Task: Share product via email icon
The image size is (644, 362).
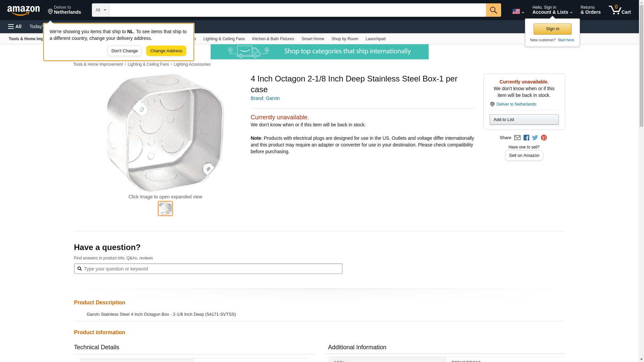Action: click(517, 138)
